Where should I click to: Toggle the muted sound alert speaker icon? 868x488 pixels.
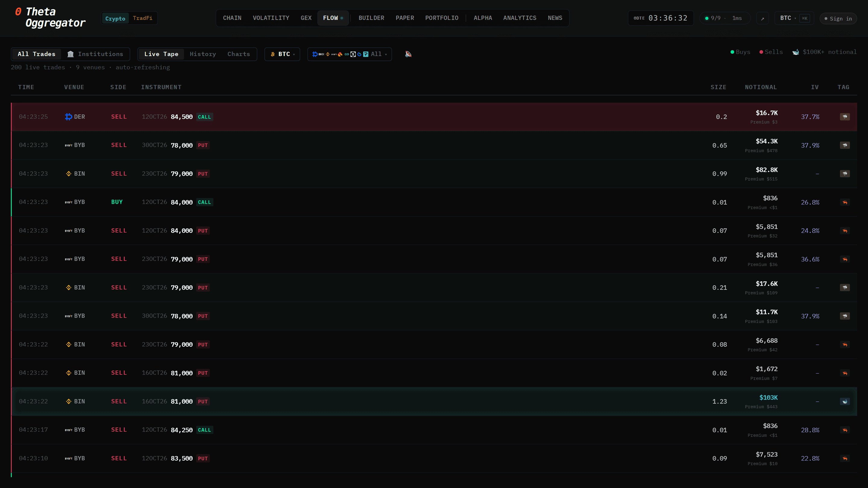coord(408,54)
